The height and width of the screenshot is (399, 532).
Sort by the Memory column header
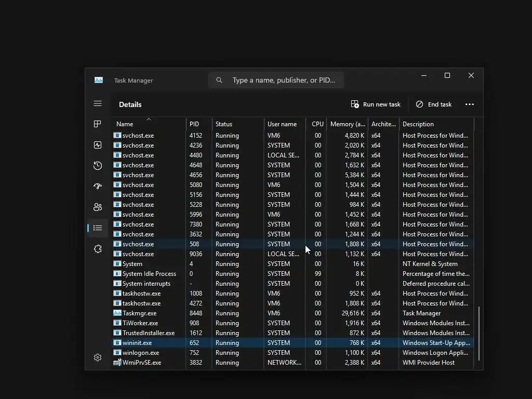(x=347, y=124)
